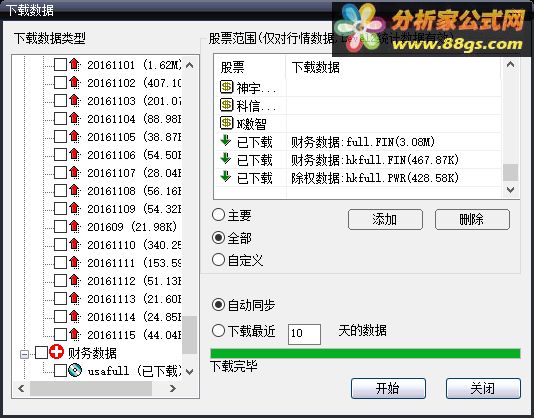Click red arrow icon beside 20161112
This screenshot has height=418, width=534.
tap(74, 281)
